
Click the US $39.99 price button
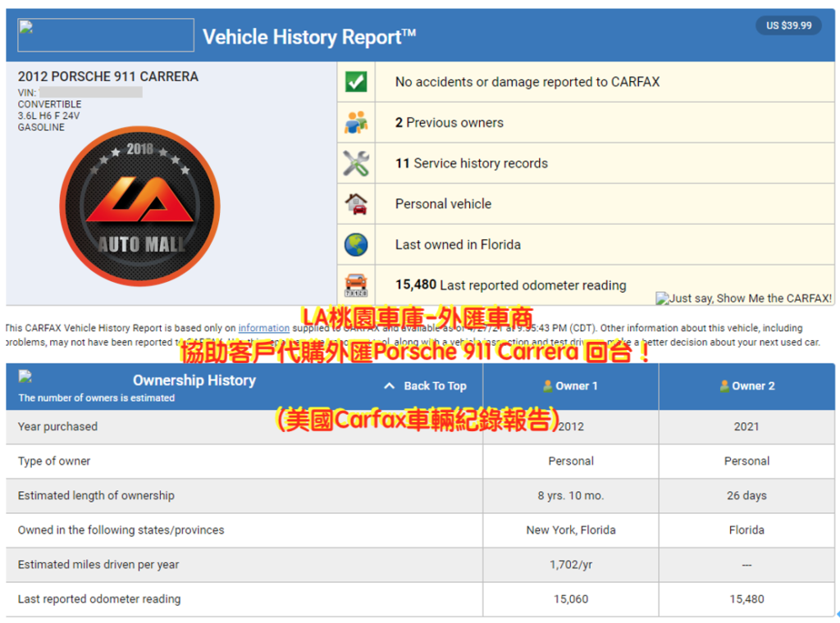(x=788, y=25)
